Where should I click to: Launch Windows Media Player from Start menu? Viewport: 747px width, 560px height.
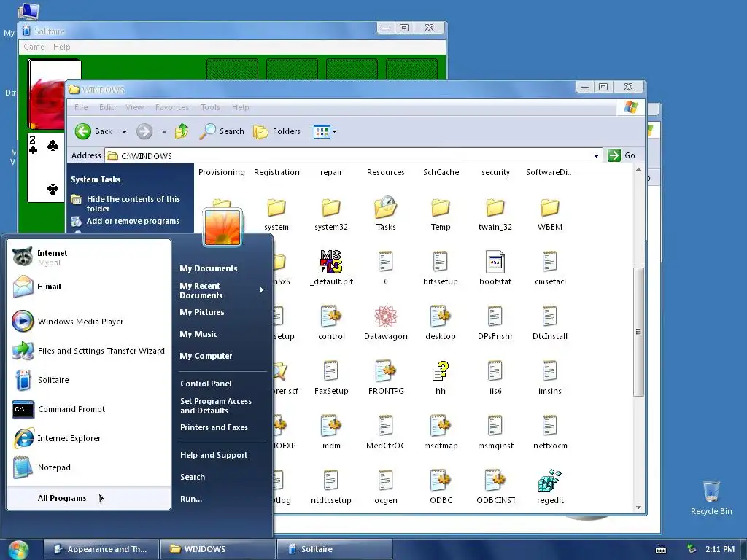88,322
